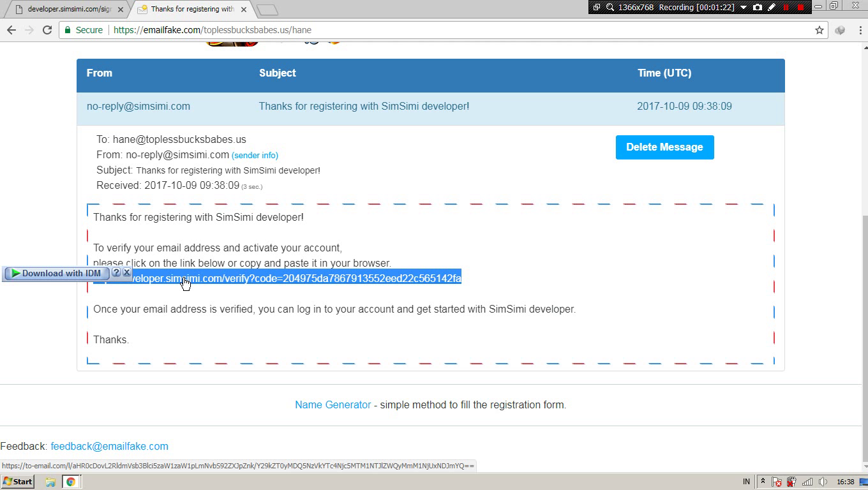Click the 'Thanks.' line in the email body
This screenshot has width=868, height=490.
pos(111,340)
